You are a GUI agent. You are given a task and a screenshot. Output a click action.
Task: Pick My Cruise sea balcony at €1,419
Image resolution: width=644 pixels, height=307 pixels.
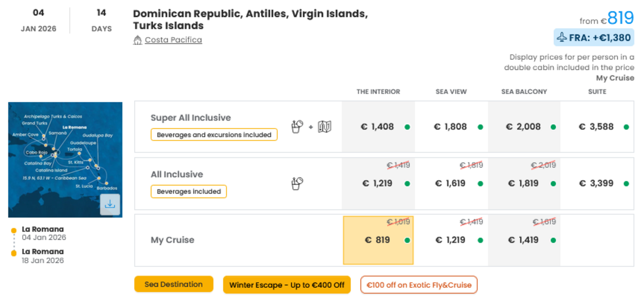coord(524,240)
